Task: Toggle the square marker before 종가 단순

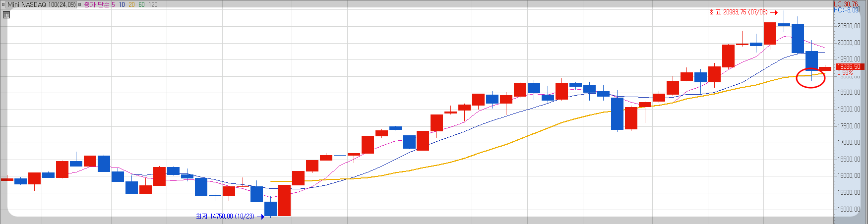Action: point(80,4)
